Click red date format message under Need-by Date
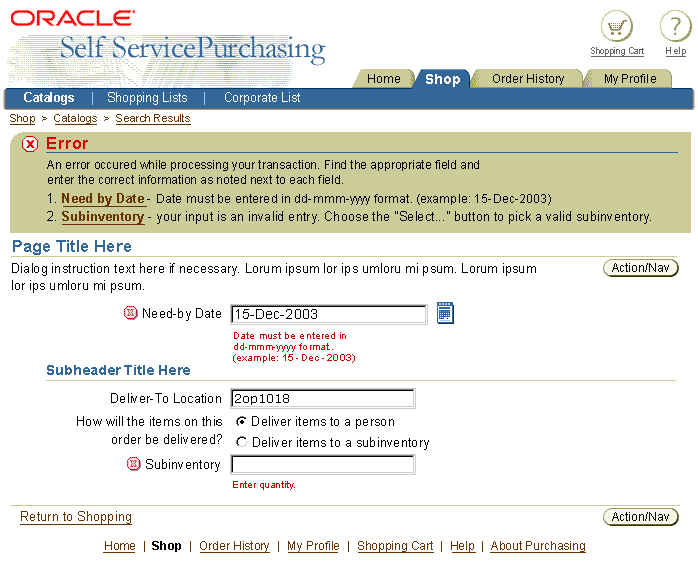The height and width of the screenshot is (562, 698). pos(294,346)
